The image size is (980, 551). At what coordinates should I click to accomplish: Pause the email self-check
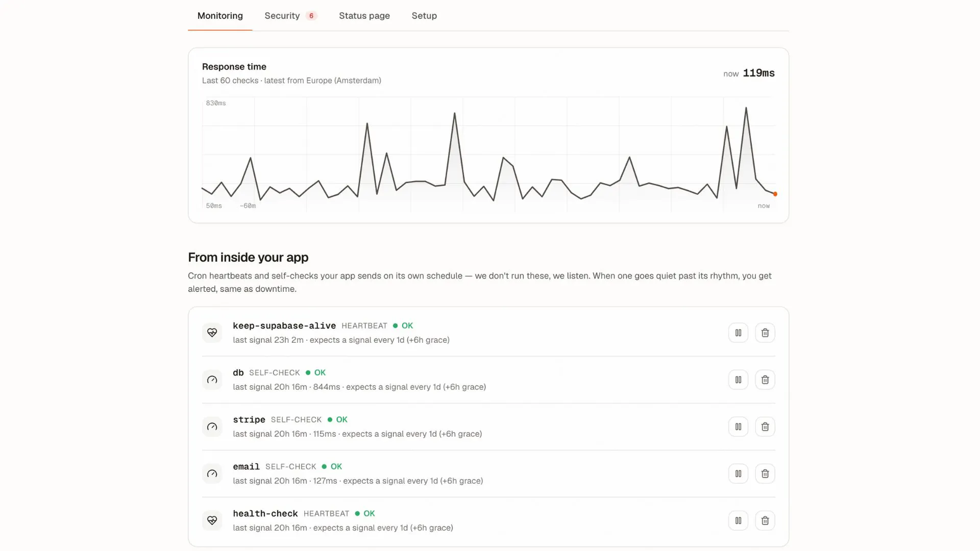738,473
